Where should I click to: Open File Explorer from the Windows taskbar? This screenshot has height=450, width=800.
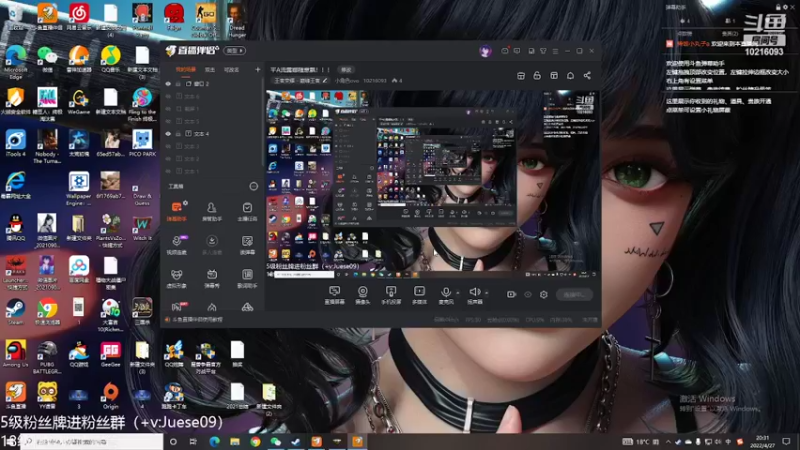pyautogui.click(x=235, y=441)
